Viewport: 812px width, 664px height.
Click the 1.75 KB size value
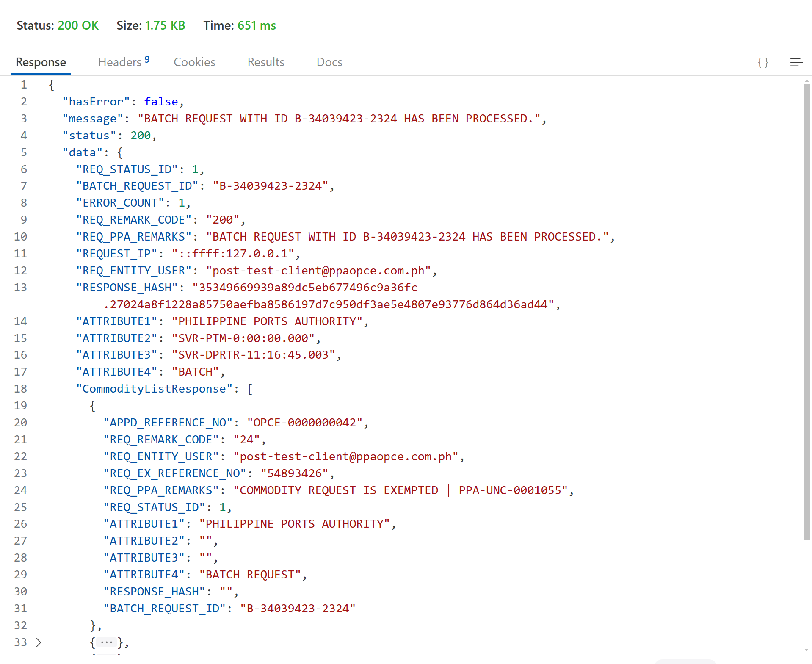[x=165, y=25]
